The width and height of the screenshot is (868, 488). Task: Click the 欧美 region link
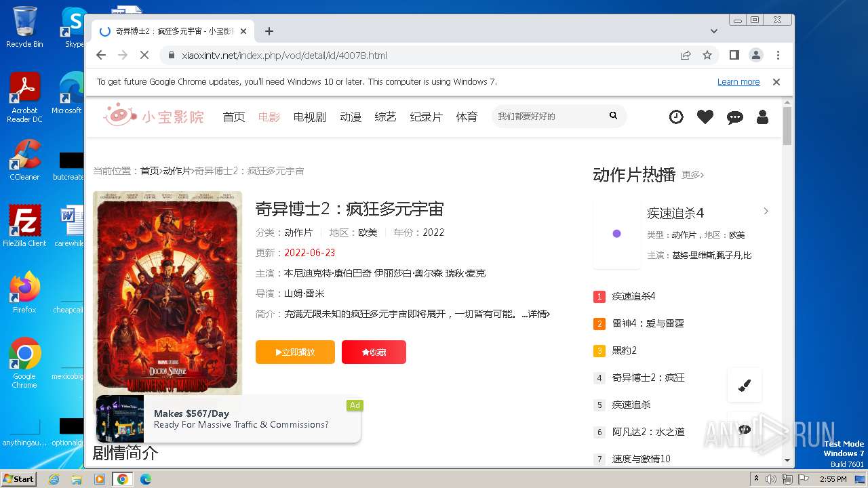368,232
